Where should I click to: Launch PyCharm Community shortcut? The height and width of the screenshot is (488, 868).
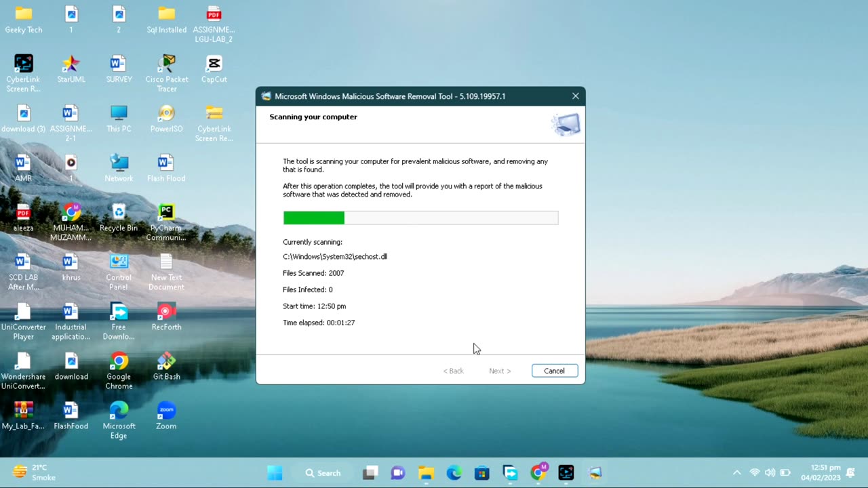click(166, 222)
